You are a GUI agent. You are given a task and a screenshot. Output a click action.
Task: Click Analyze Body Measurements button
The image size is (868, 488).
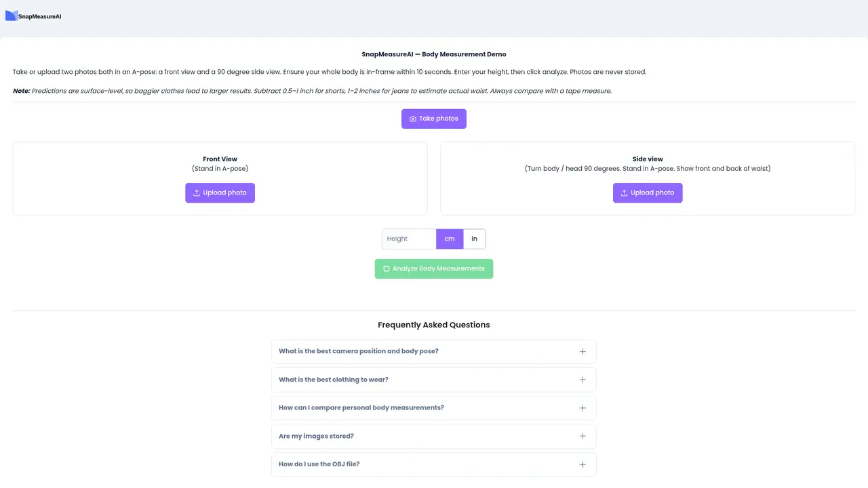coord(434,268)
